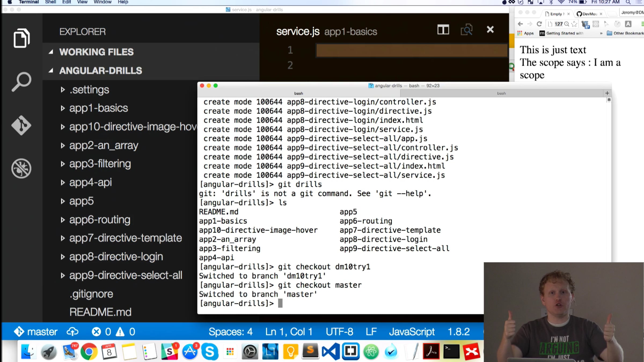Click the errors and warnings count in the status bar

click(x=113, y=332)
